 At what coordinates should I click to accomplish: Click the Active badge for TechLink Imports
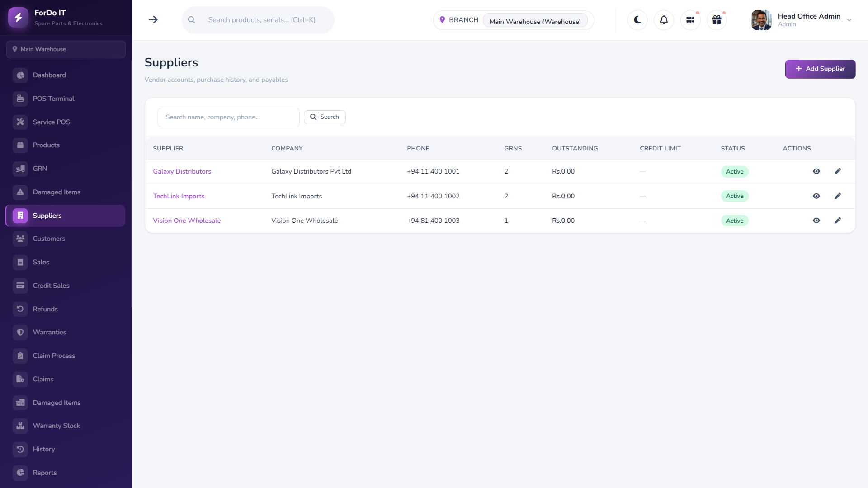735,196
